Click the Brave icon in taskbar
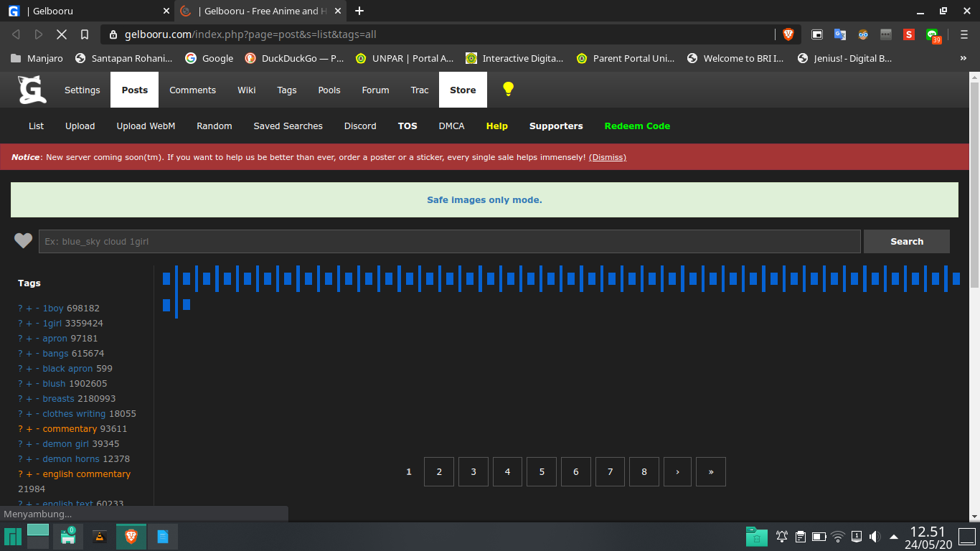Image resolution: width=980 pixels, height=551 pixels. [x=131, y=537]
